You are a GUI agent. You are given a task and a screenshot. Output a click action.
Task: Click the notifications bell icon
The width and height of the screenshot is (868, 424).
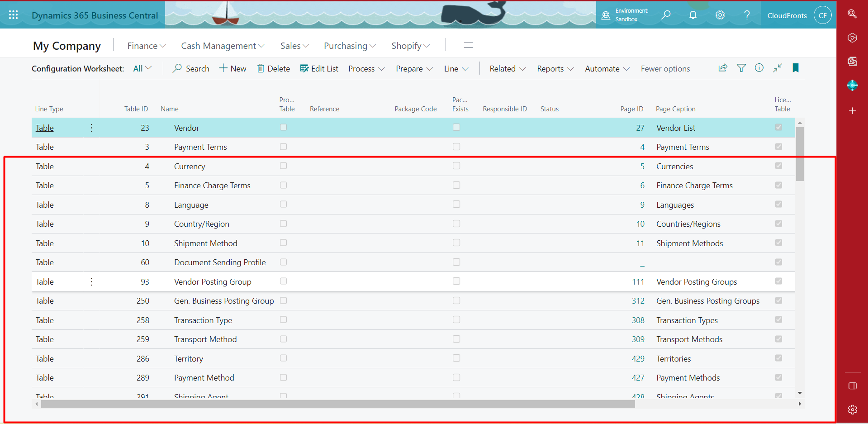click(x=693, y=15)
